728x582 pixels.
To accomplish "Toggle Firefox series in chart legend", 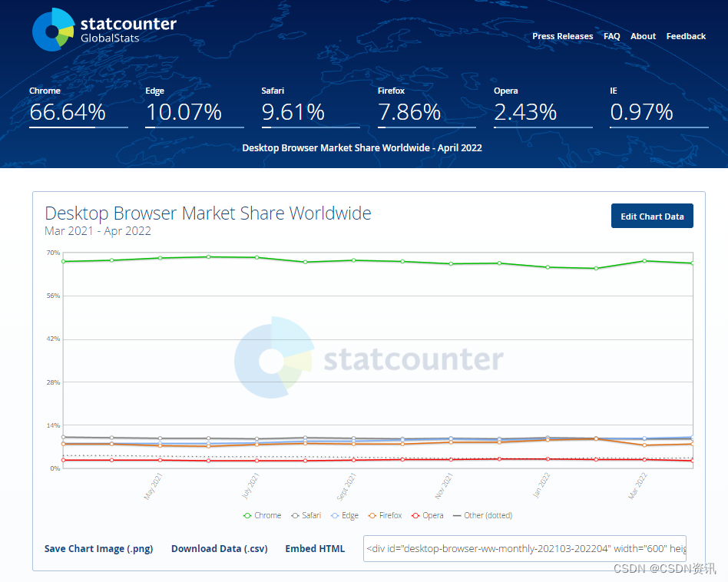I will coord(385,516).
